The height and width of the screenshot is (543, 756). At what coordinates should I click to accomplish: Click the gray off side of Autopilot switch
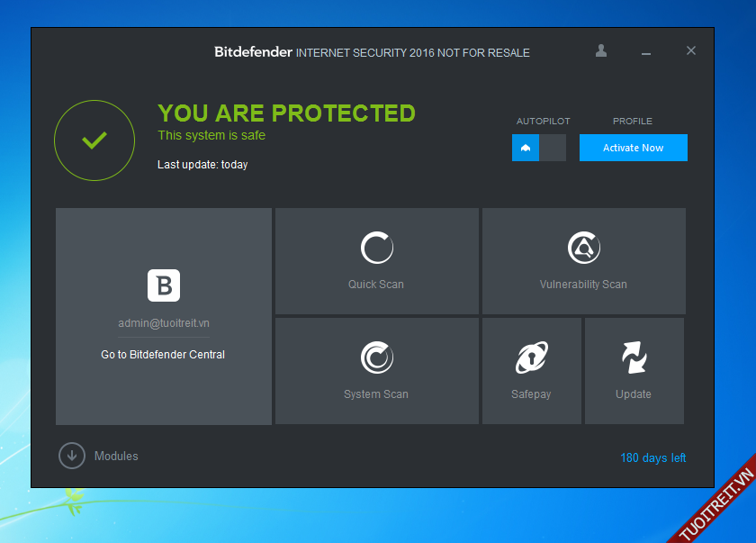(553, 148)
